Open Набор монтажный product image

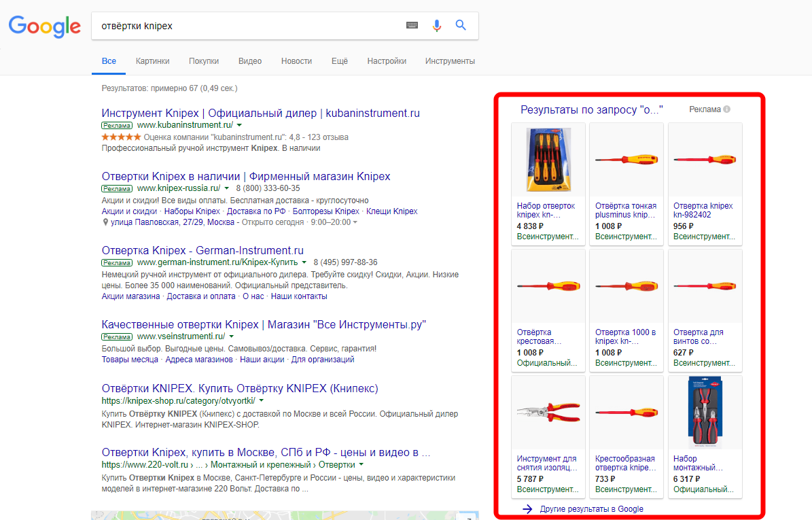tap(705, 413)
